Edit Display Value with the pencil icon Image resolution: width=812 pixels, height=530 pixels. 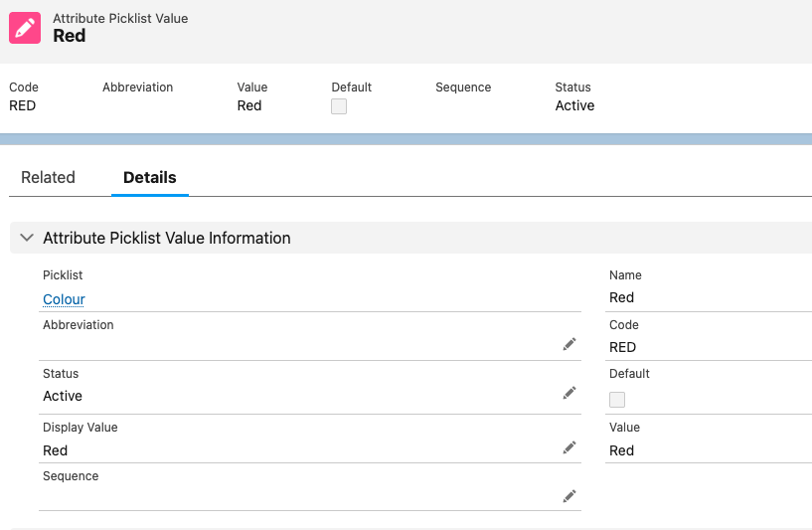pos(569,447)
